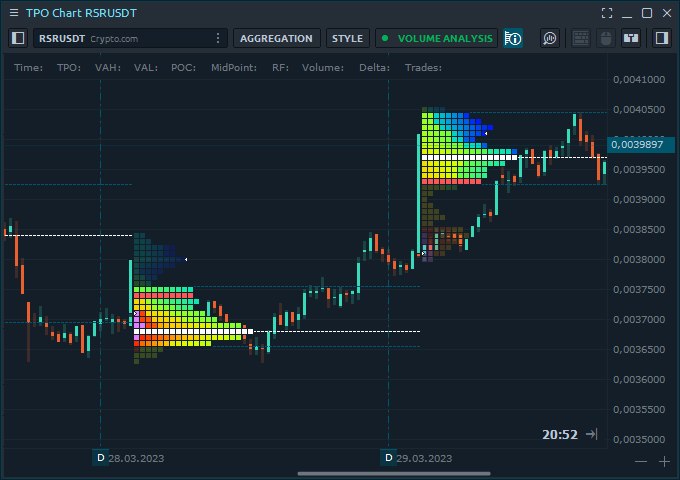Click the 0,0041000 price axis label

tap(639, 79)
